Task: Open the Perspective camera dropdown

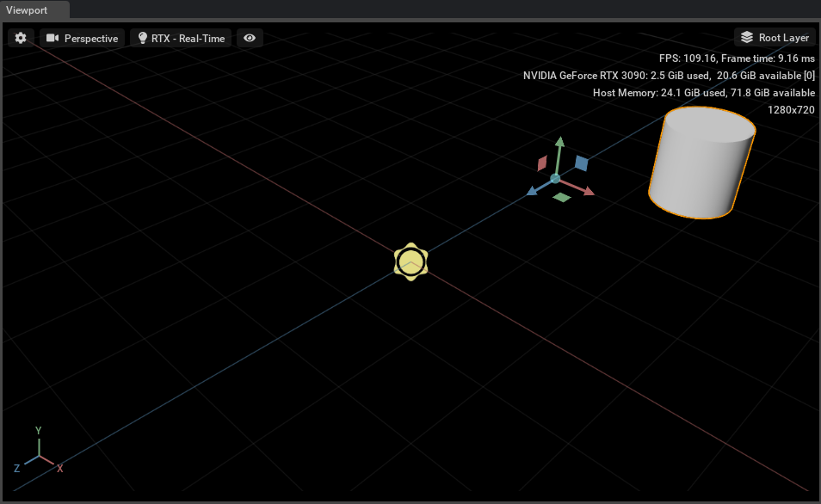Action: pos(83,38)
